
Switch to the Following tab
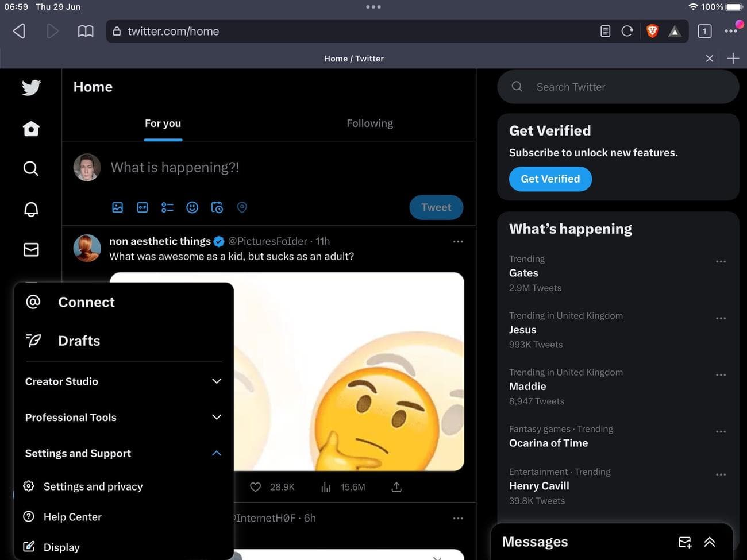369,123
